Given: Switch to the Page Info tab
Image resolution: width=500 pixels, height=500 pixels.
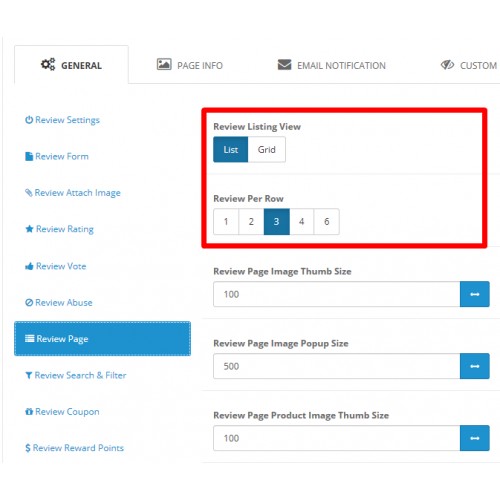Looking at the screenshot, I should pos(190,65).
